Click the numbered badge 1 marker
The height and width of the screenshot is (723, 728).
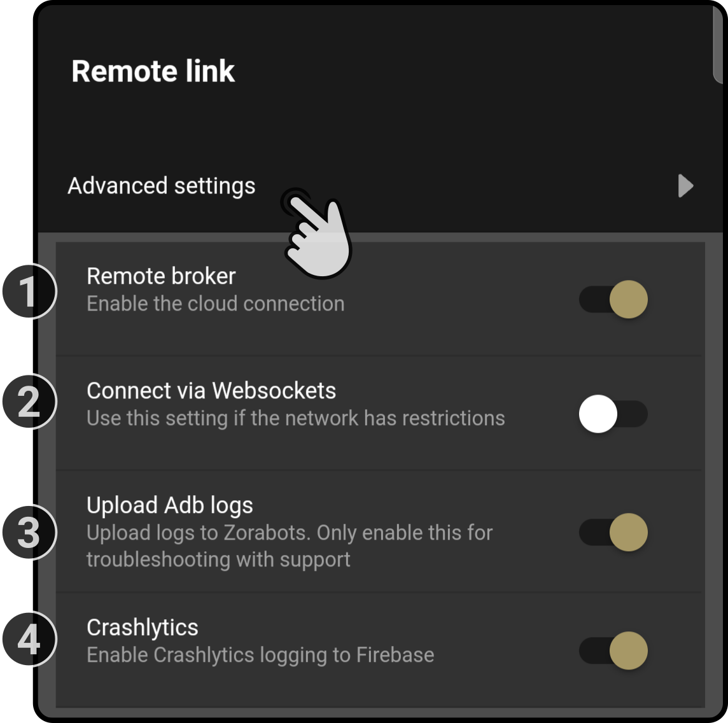29,291
